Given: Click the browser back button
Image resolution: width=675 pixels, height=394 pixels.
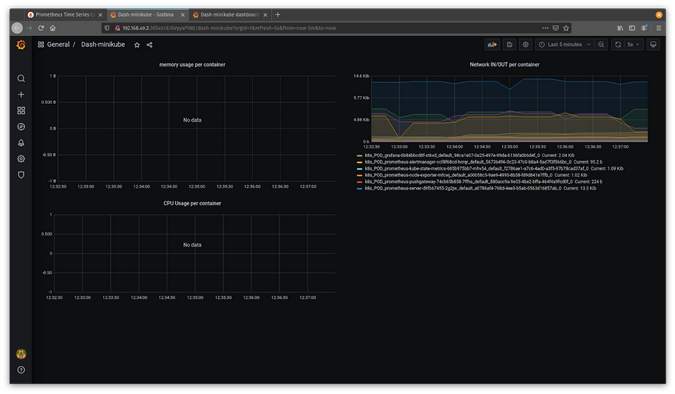Looking at the screenshot, I should click(x=17, y=28).
